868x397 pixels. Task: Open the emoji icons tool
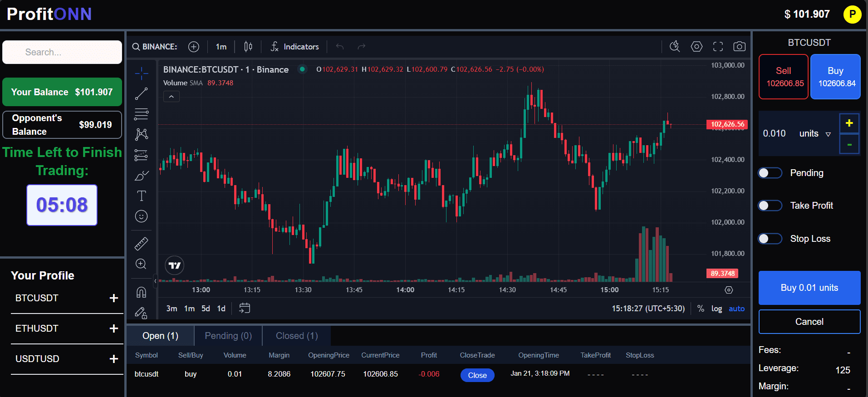pyautogui.click(x=141, y=216)
